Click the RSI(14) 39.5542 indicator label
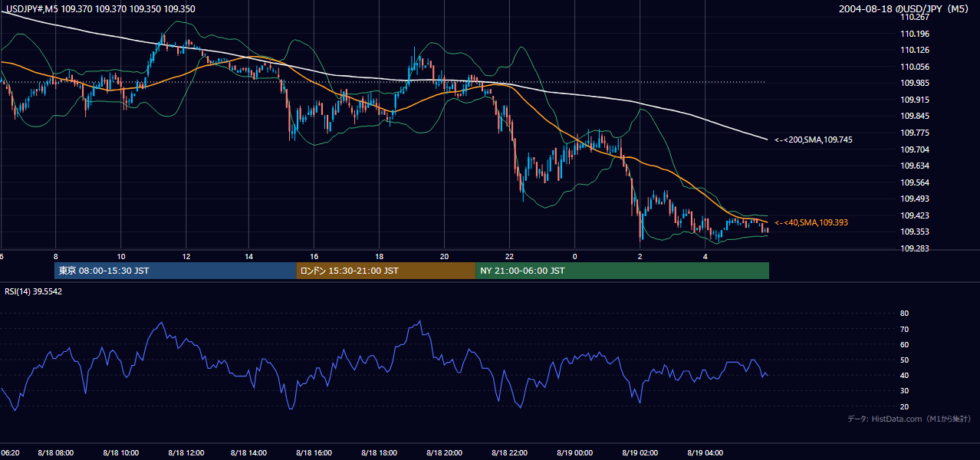 (x=34, y=291)
